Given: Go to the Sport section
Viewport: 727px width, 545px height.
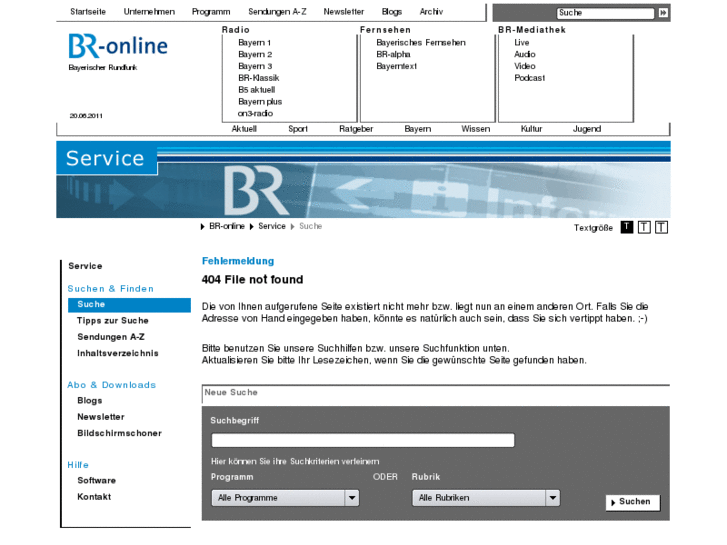Looking at the screenshot, I should (x=298, y=129).
